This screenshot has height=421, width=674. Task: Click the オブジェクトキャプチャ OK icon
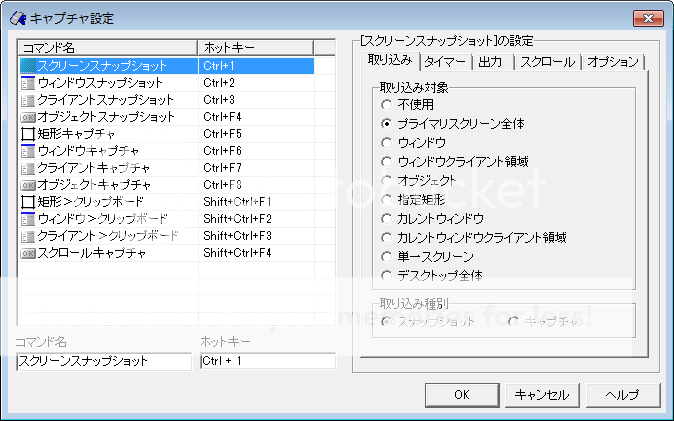click(x=28, y=185)
